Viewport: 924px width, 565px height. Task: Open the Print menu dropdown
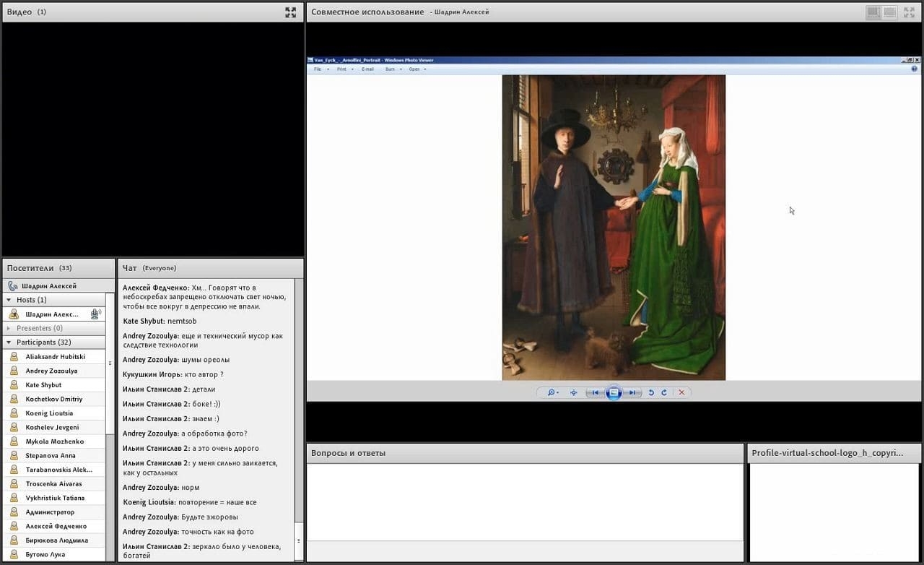point(344,69)
